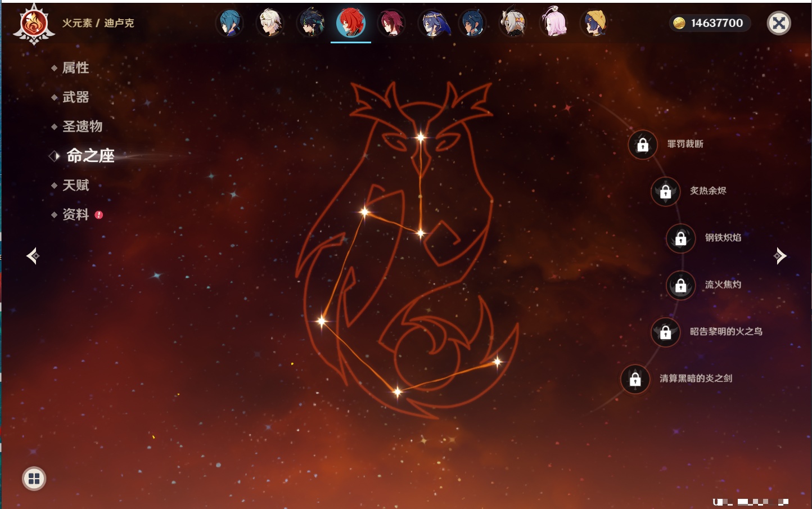
Task: Go to previous character with left arrow
Action: tap(33, 256)
